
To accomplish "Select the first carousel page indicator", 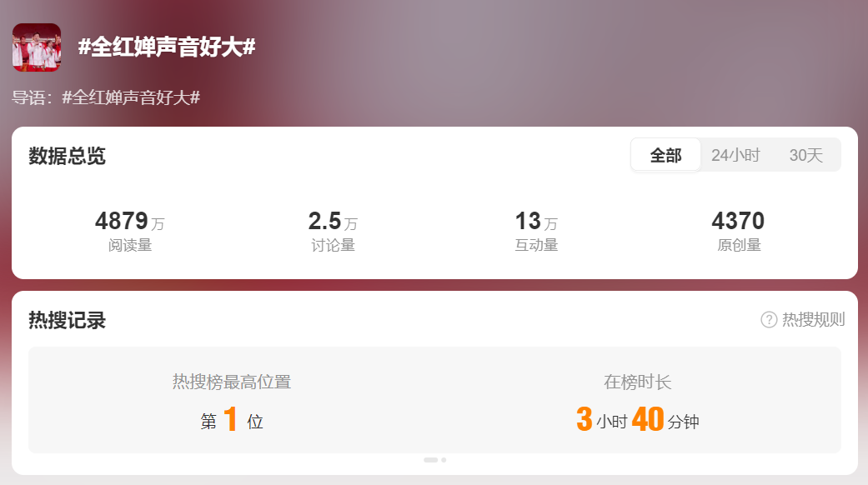I will coord(431,460).
